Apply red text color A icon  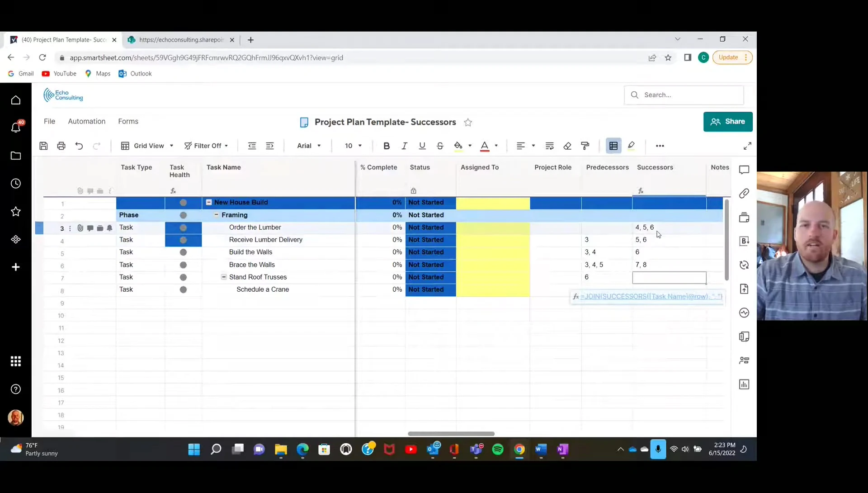[x=485, y=146]
